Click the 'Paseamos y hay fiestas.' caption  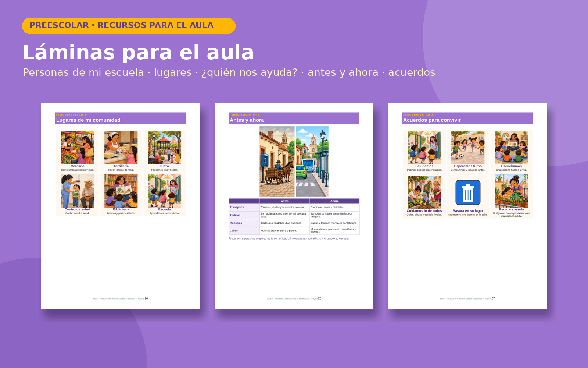[165, 170]
